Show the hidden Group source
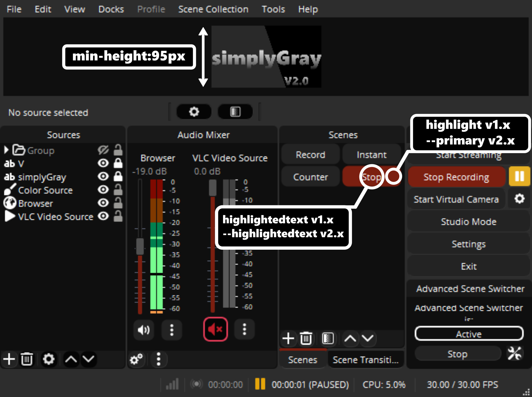Viewport: 532px width, 397px height. click(103, 150)
